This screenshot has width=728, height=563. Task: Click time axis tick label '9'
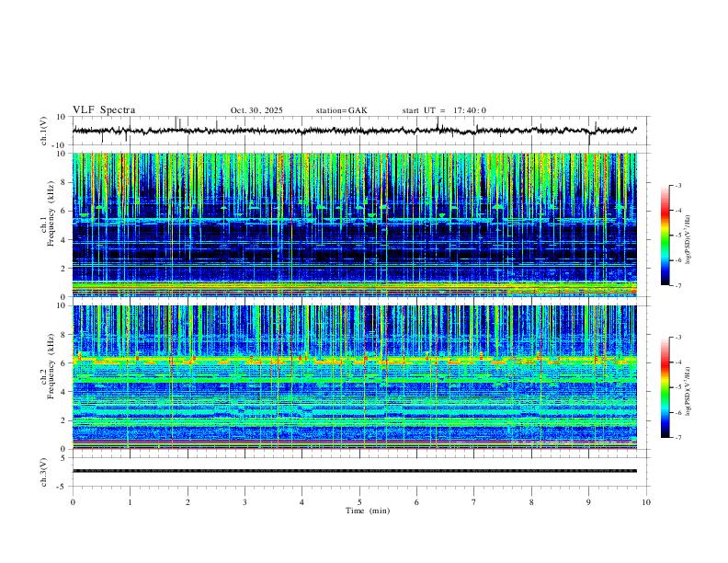(588, 502)
